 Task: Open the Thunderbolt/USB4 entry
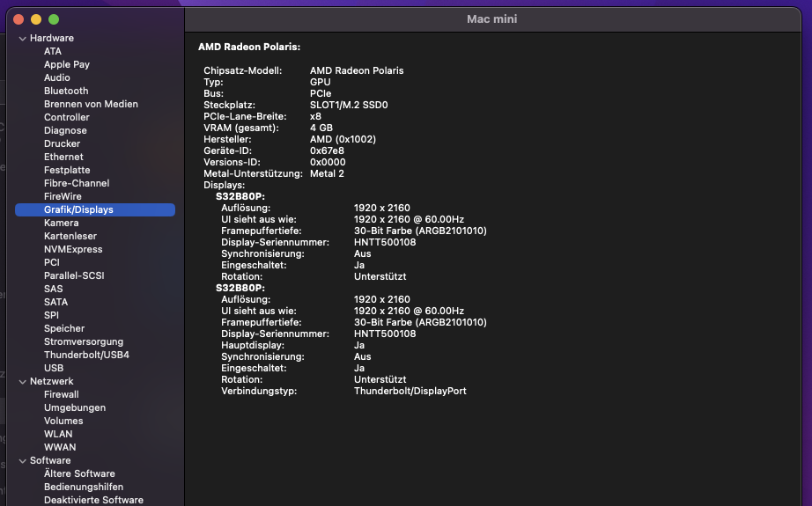point(86,355)
